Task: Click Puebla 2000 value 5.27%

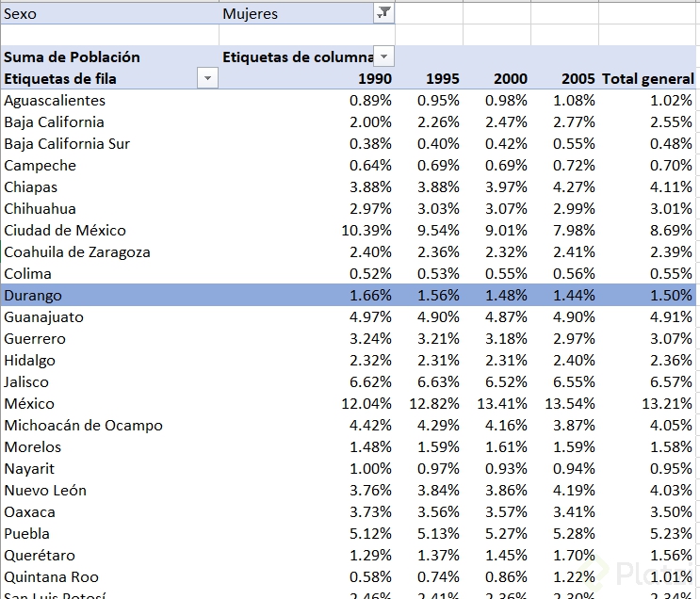Action: 506,534
